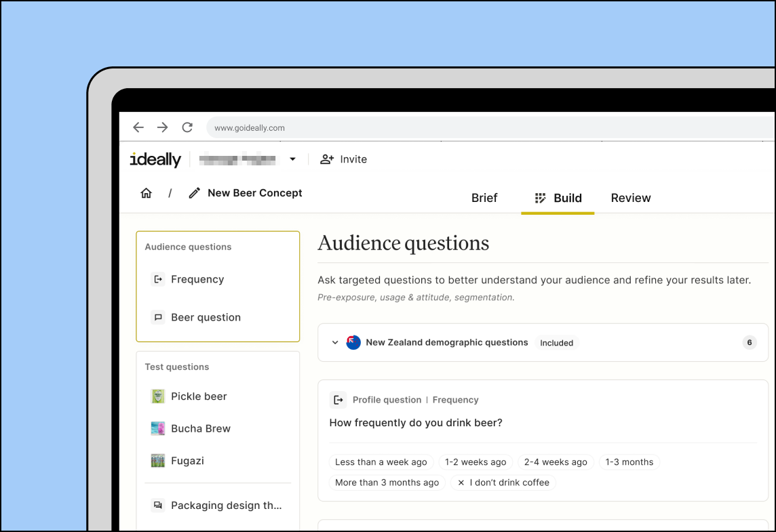Image resolution: width=776 pixels, height=532 pixels.
Task: Expand the New Zealand demographic questions chevron
Action: (335, 342)
